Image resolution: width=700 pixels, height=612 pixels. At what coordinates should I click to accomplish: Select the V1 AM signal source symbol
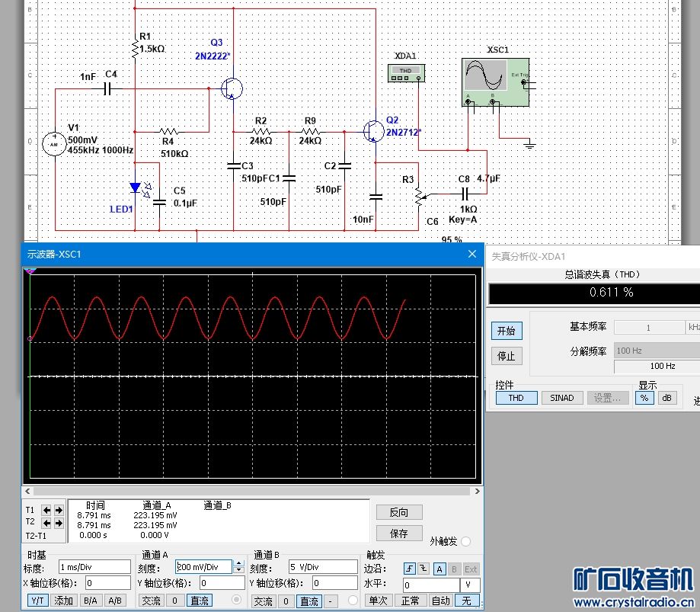coord(54,143)
